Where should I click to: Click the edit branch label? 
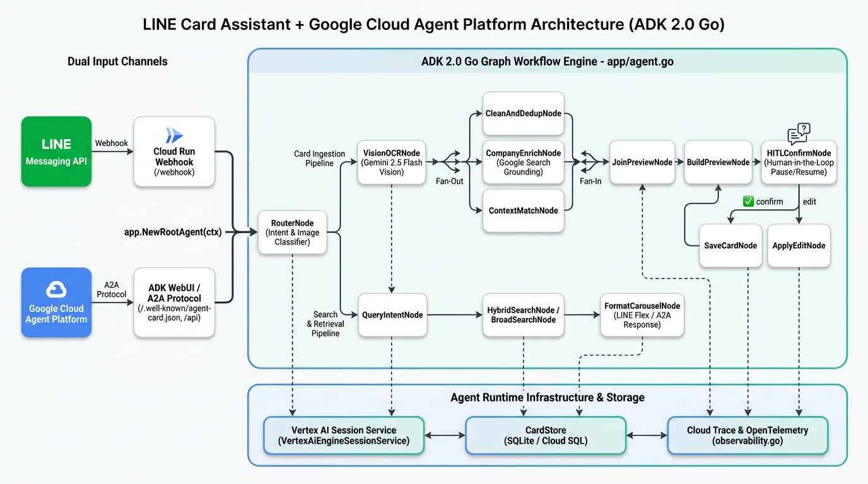pos(809,202)
